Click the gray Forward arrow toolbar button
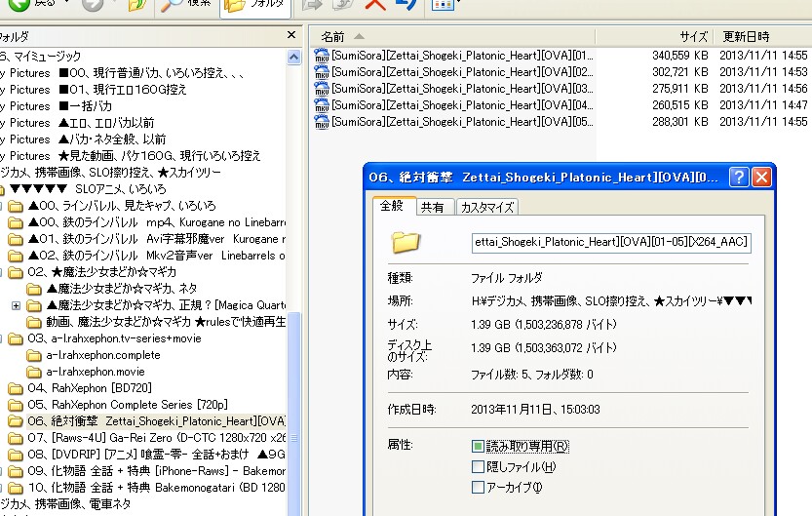This screenshot has height=516, width=812. [x=94, y=5]
